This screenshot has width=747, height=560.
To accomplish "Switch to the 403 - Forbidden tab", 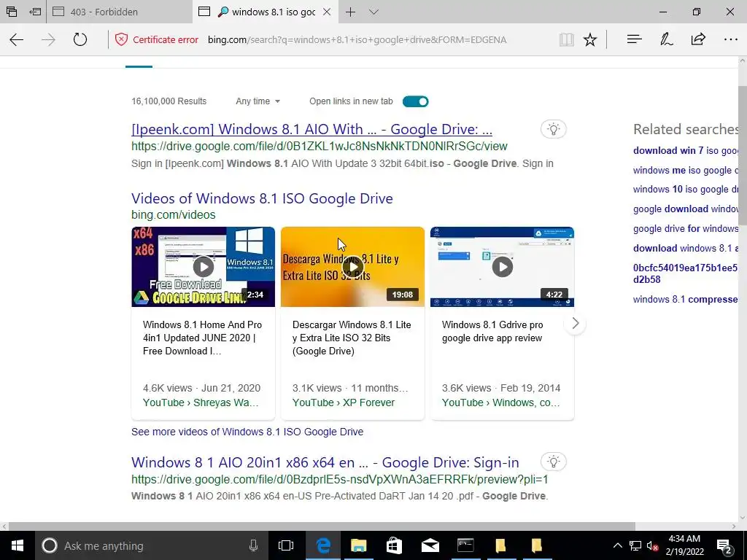I will (119, 12).
